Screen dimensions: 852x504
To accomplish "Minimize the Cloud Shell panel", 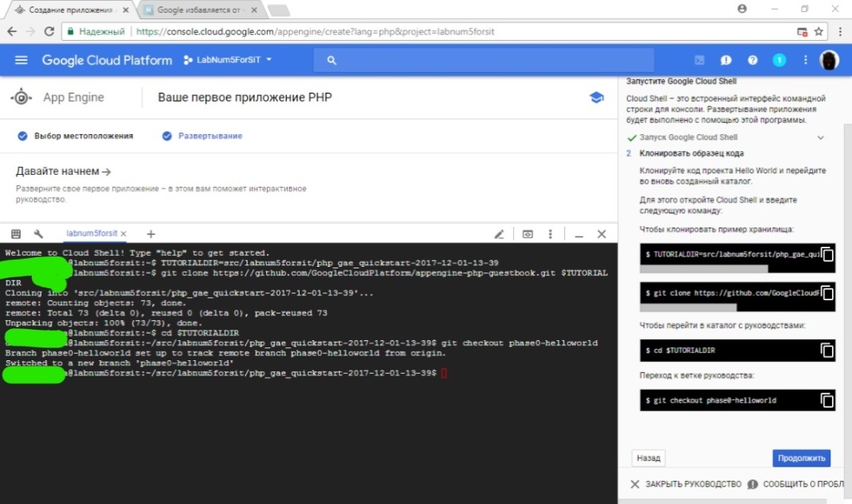I will (x=579, y=235).
